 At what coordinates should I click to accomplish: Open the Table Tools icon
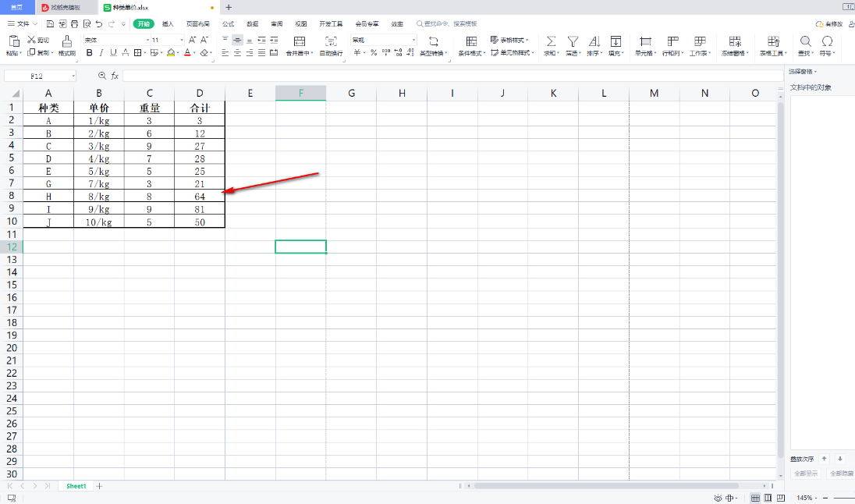point(773,41)
